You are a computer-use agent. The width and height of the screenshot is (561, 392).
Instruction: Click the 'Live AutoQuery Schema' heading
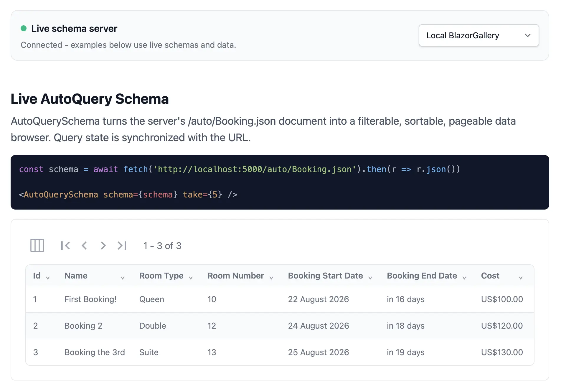[x=90, y=99]
